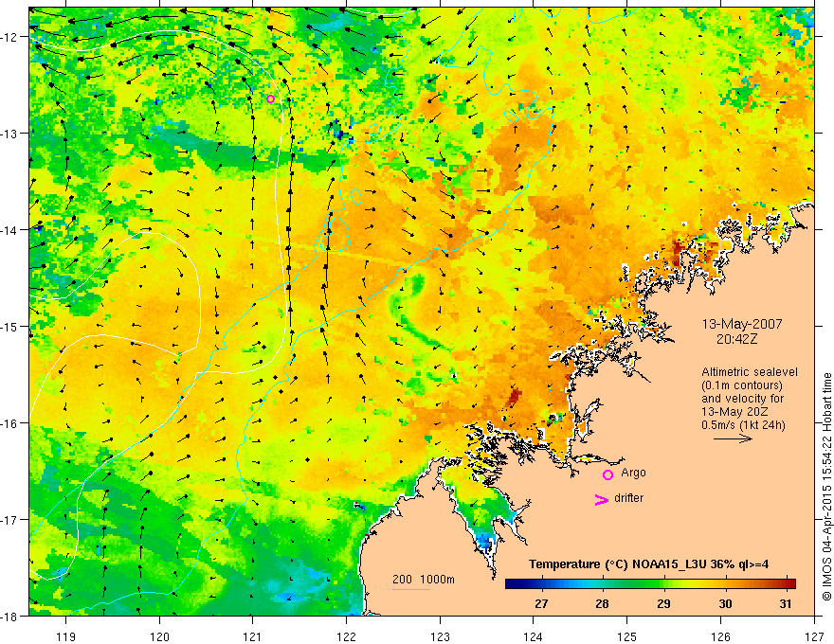
Task: Click the color bar label '27'
Action: (541, 604)
